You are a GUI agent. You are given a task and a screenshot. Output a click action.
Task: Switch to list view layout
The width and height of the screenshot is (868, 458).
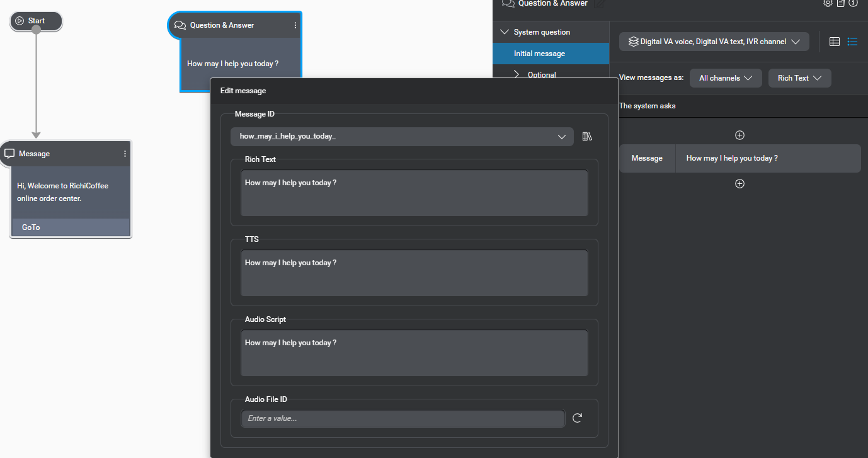tap(852, 42)
